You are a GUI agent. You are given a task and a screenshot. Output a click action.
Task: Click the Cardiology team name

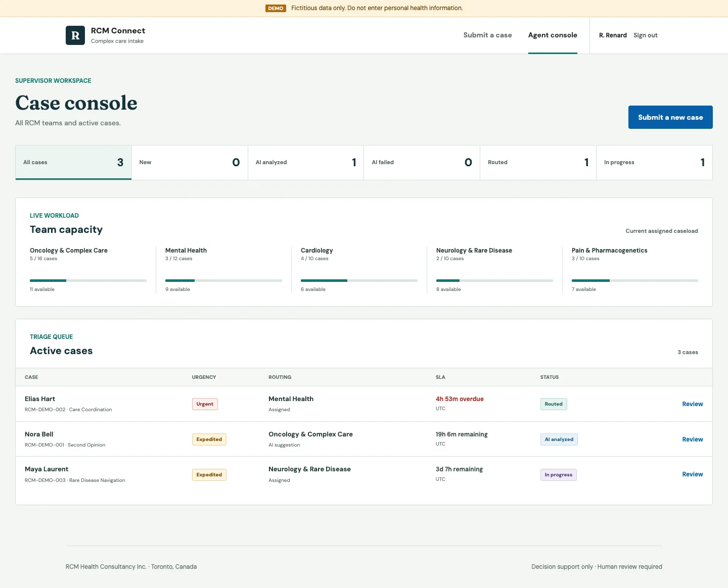[x=316, y=251]
